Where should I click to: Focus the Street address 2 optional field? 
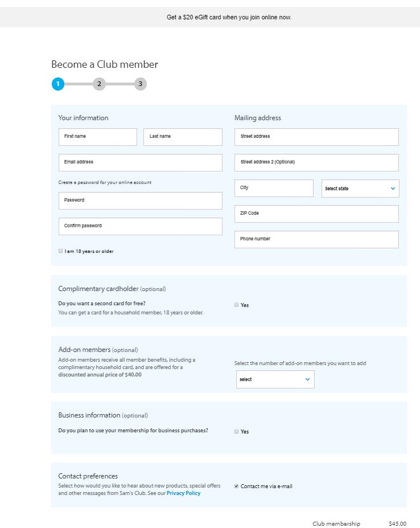316,162
